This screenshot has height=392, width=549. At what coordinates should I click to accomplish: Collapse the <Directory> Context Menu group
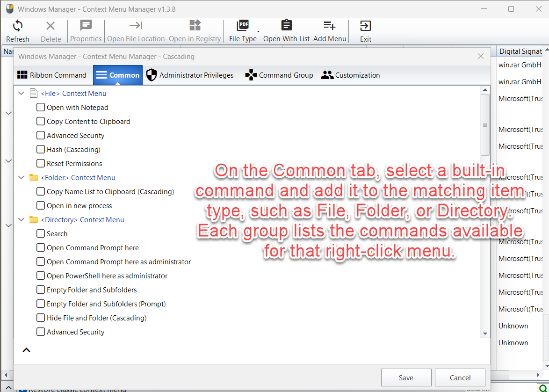coord(22,220)
